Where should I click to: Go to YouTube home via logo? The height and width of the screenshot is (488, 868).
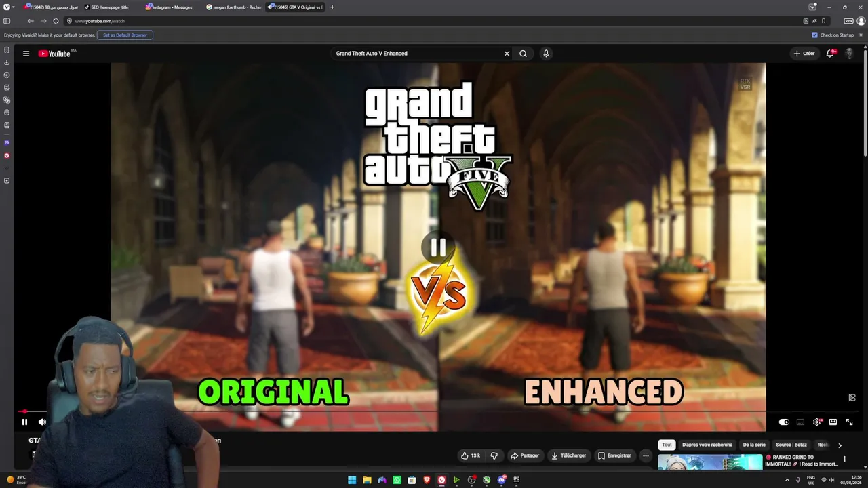coord(54,54)
